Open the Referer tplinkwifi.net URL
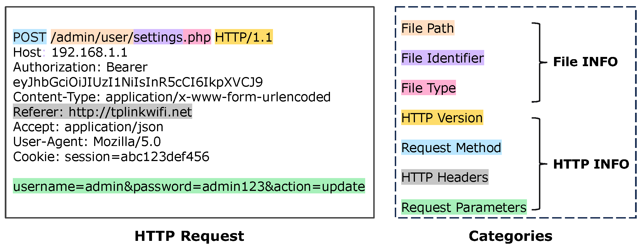The height and width of the screenshot is (247, 644). 130,112
